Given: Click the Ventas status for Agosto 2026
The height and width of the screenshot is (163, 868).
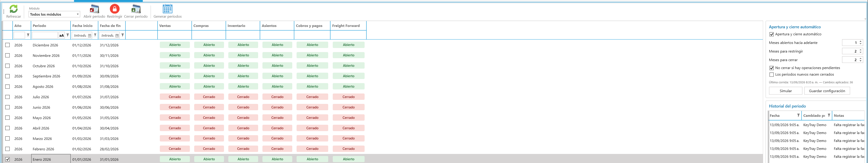Looking at the screenshot, I should pos(175,86).
